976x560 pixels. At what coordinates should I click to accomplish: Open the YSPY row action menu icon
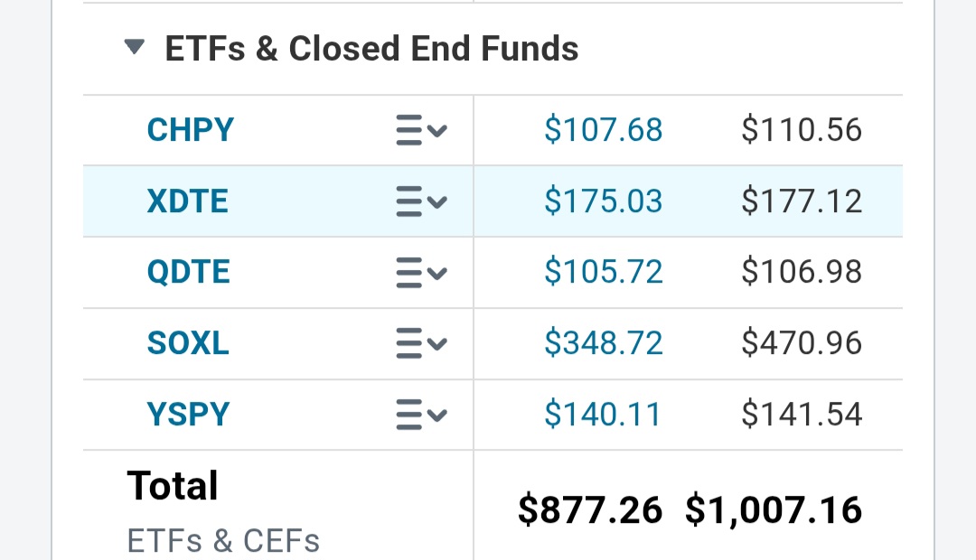click(421, 415)
